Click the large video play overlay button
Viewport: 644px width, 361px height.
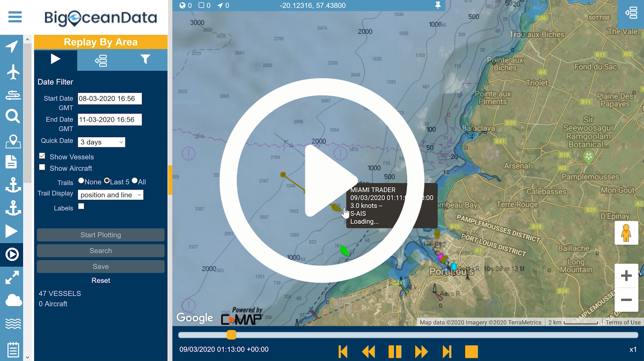[x=322, y=180]
